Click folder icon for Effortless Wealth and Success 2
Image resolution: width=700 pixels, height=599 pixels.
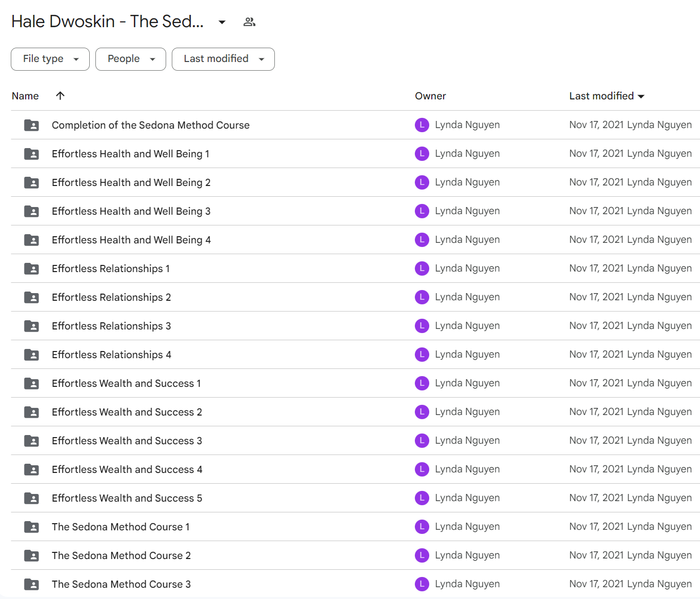coord(31,412)
